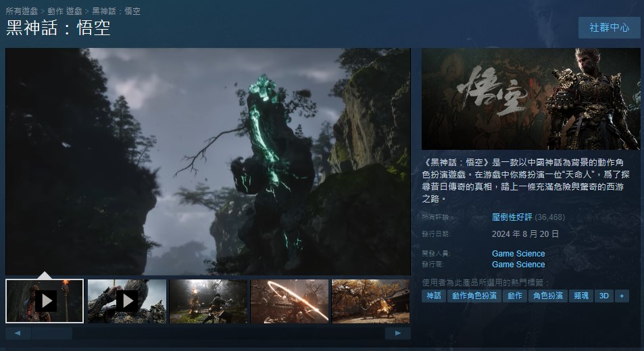Click the game title 黑神話:悟空 heading

pyautogui.click(x=58, y=28)
